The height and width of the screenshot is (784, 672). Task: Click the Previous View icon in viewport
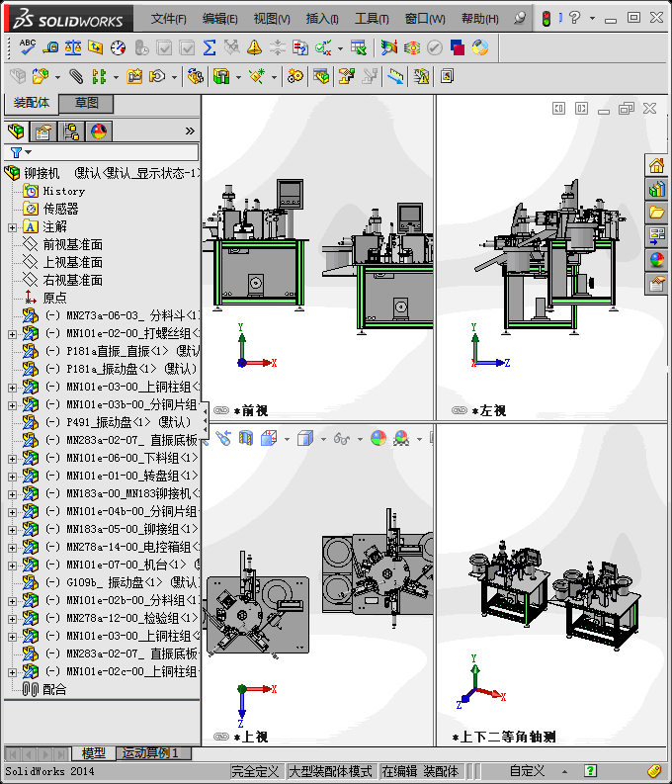[223, 439]
